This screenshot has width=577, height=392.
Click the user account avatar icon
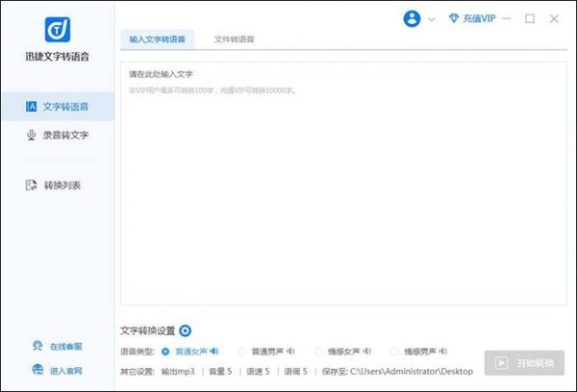[x=413, y=18]
